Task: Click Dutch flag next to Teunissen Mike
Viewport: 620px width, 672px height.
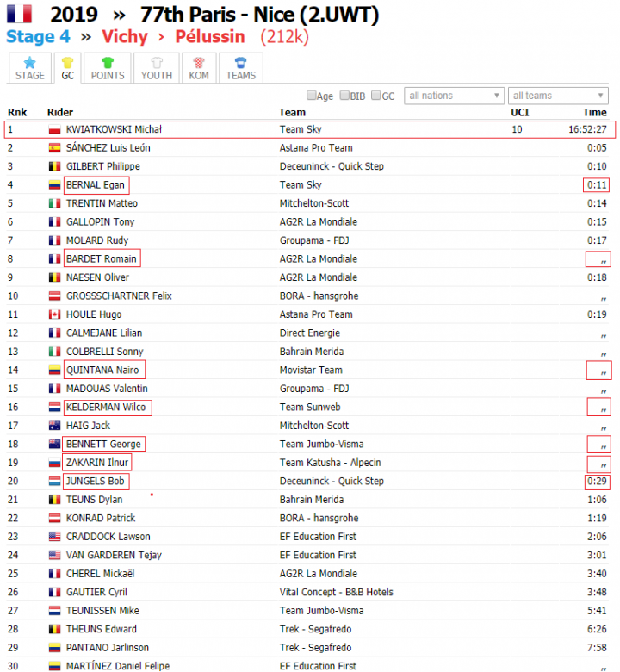Action: point(54,611)
